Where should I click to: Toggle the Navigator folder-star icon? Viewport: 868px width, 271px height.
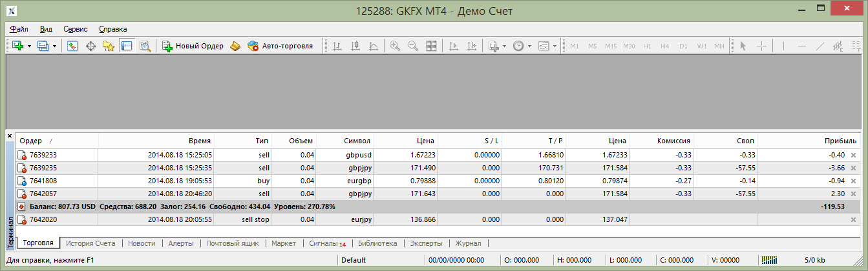[109, 46]
